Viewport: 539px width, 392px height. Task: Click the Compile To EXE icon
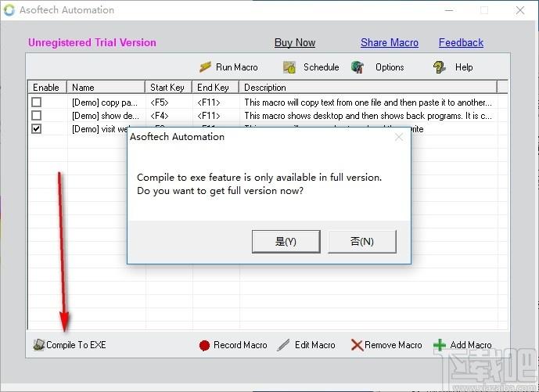[39, 344]
